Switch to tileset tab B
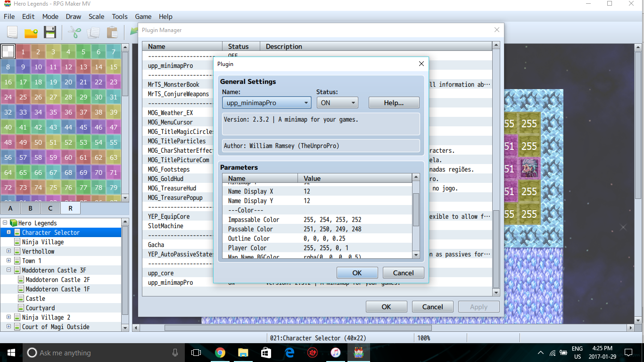Image resolution: width=644 pixels, height=362 pixels. [x=31, y=208]
